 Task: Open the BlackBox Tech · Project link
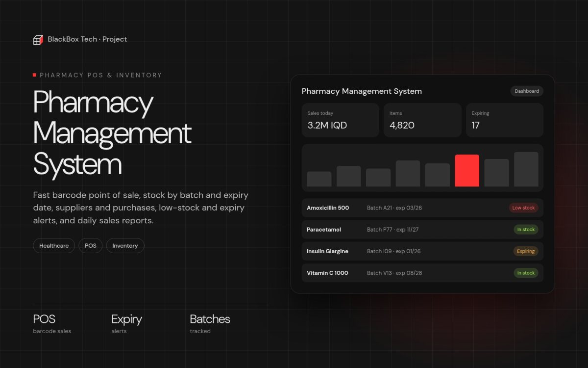(87, 39)
